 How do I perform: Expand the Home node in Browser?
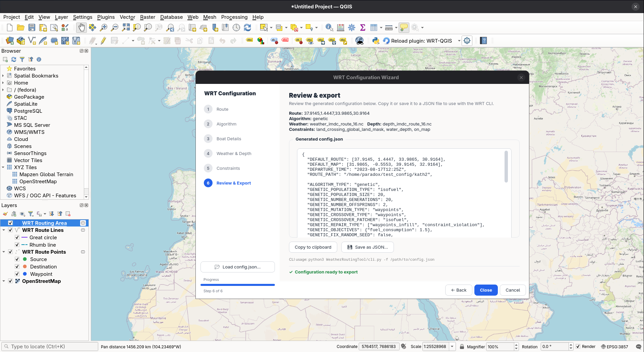[3, 83]
